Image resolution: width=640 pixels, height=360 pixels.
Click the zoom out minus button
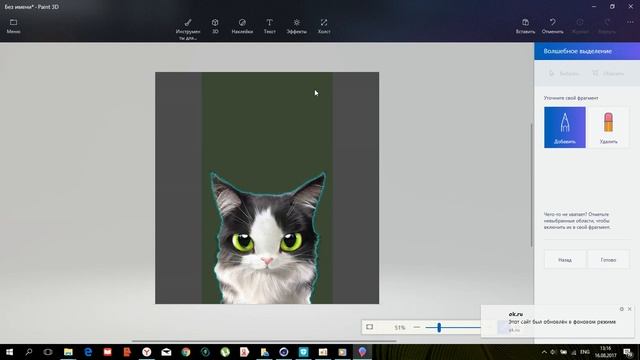pyautogui.click(x=416, y=327)
